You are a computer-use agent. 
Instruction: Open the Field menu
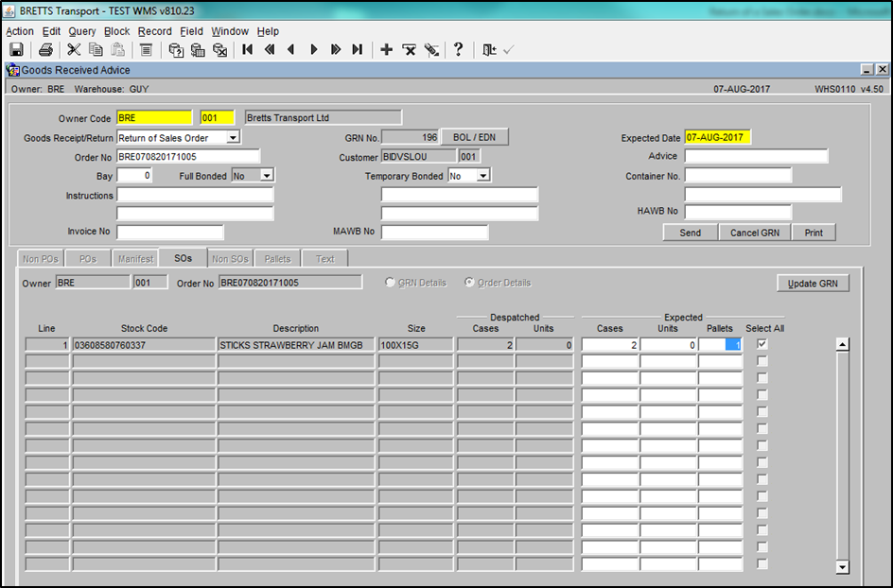coord(191,31)
